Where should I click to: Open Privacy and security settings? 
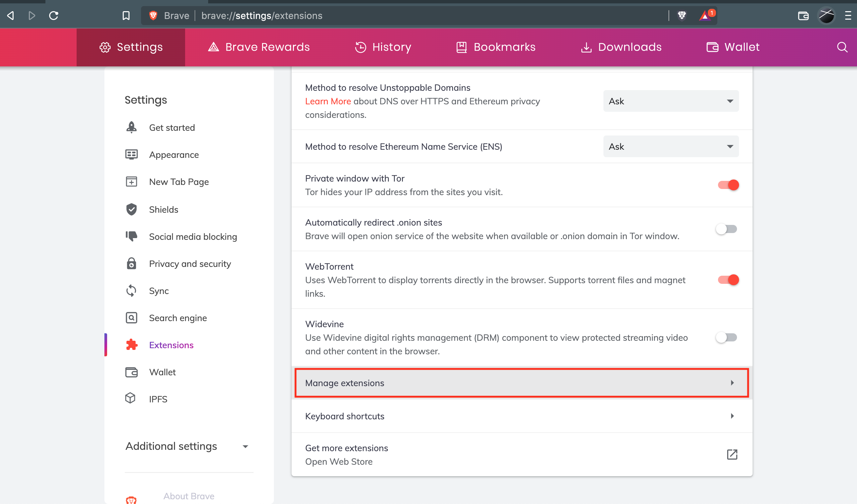190,264
